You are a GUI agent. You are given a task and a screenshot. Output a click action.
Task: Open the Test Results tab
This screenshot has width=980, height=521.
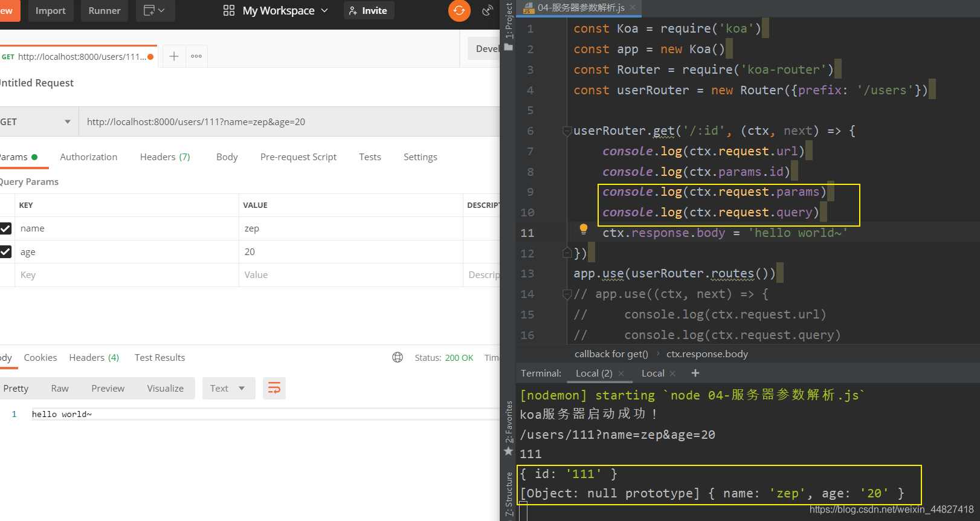click(x=160, y=357)
